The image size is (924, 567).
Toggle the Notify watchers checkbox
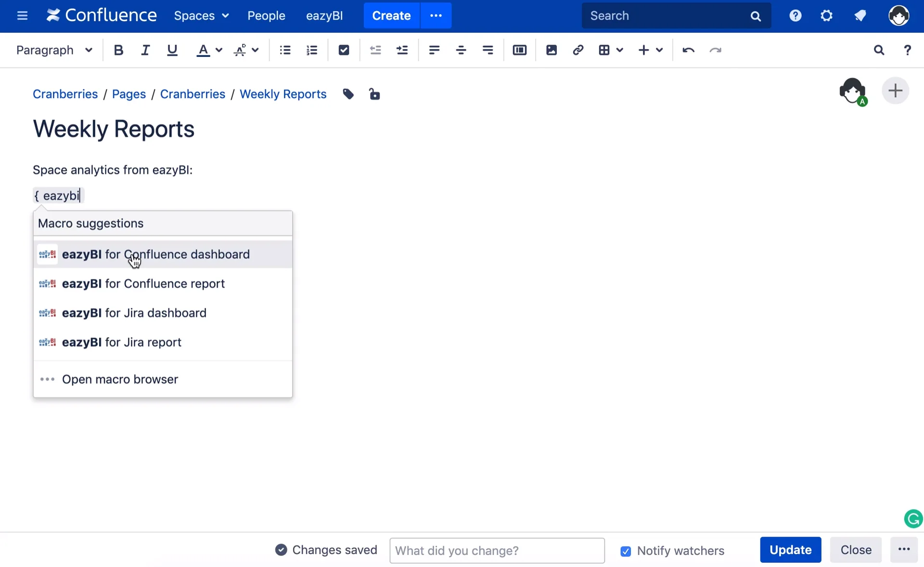[x=626, y=551]
